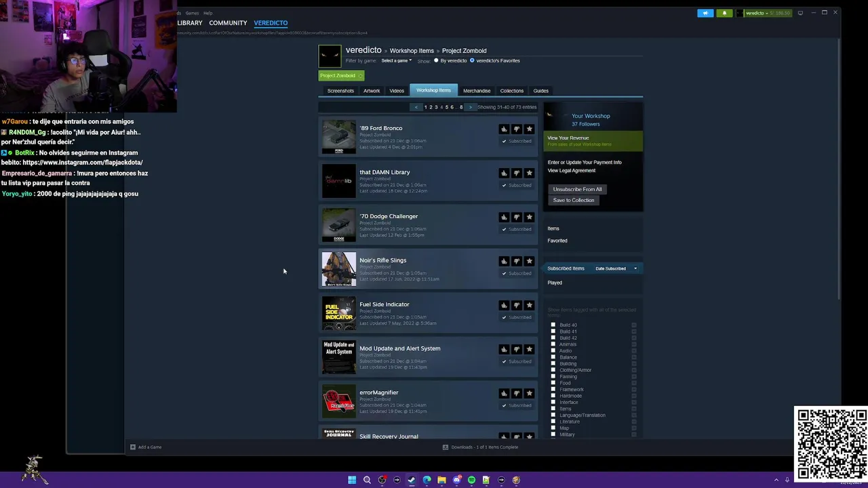
Task: Open the COMMUNITY menu in Steam
Action: 228,23
